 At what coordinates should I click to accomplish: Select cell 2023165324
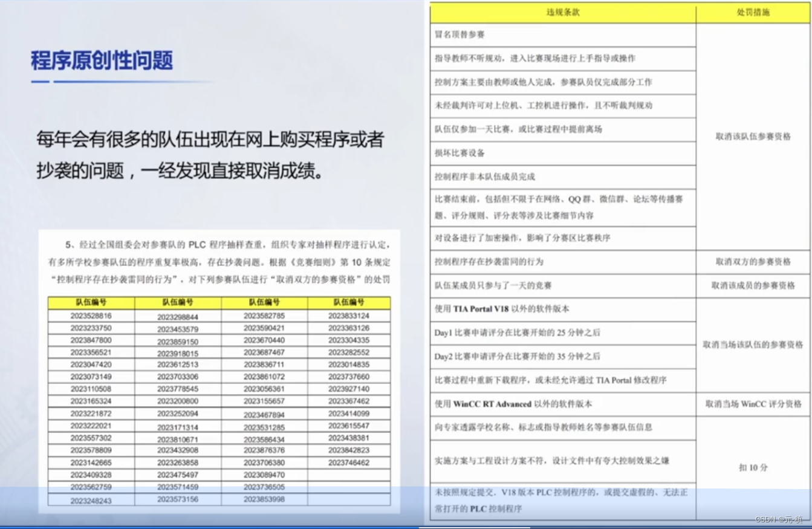click(x=91, y=401)
